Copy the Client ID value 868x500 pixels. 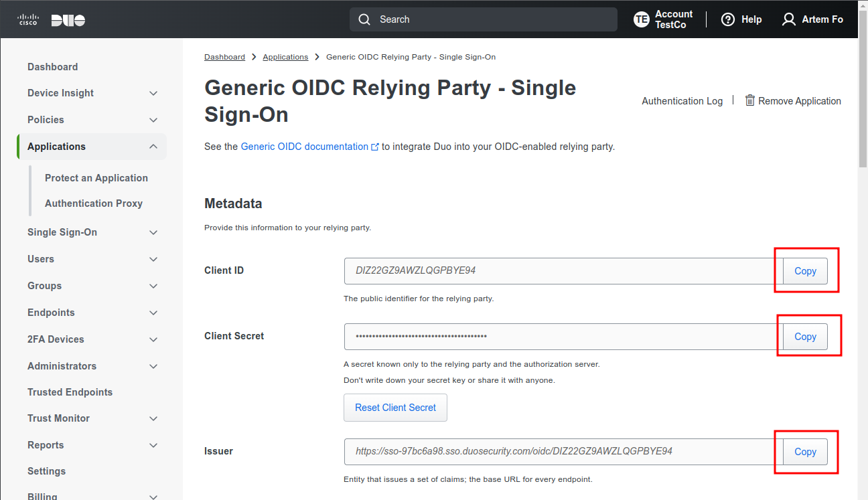(x=805, y=271)
